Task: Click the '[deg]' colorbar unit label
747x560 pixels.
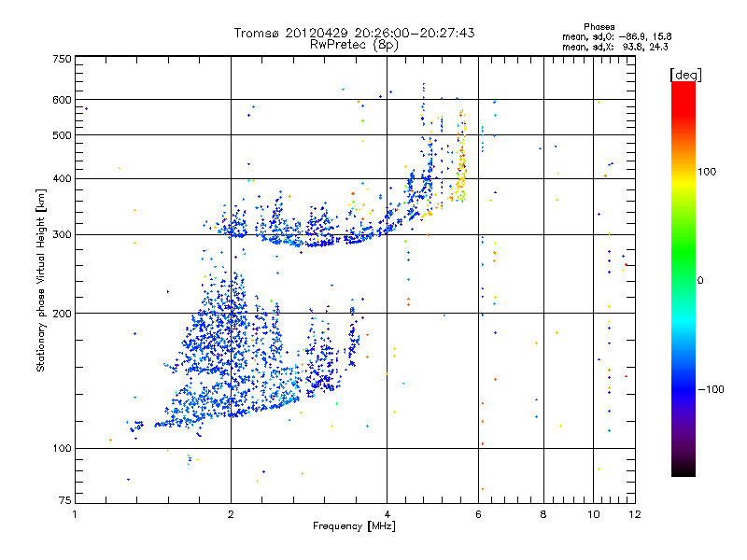Action: [x=685, y=75]
